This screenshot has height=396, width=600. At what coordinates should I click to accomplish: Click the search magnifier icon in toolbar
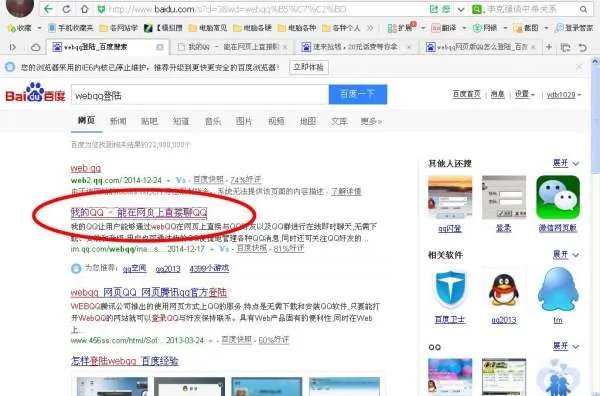(x=583, y=9)
